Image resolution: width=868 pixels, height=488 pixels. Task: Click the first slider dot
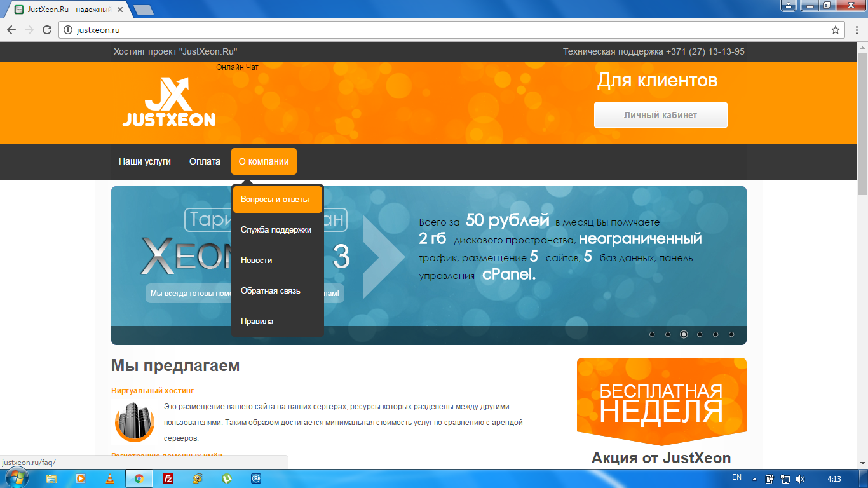click(x=652, y=334)
